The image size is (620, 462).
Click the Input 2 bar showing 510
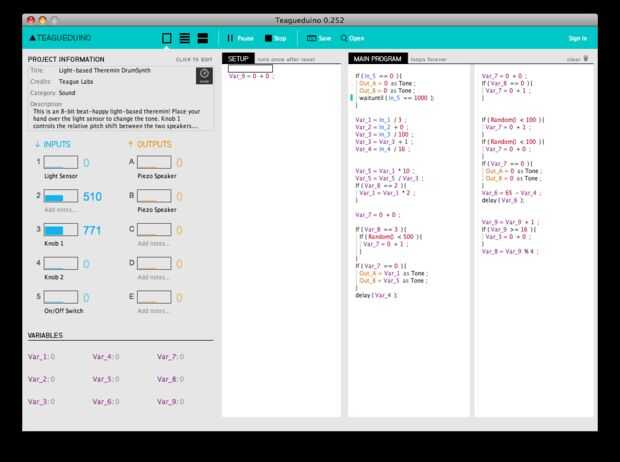point(60,196)
